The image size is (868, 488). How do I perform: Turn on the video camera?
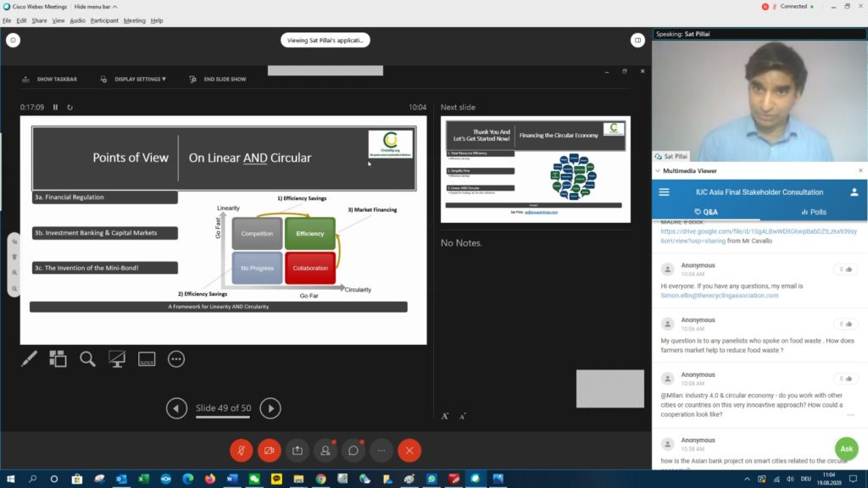[269, 451]
